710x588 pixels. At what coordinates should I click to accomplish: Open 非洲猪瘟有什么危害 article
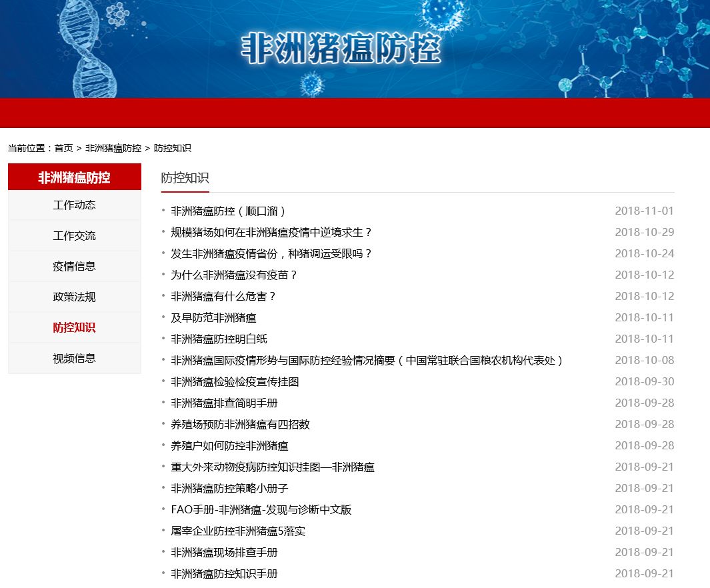pos(223,297)
